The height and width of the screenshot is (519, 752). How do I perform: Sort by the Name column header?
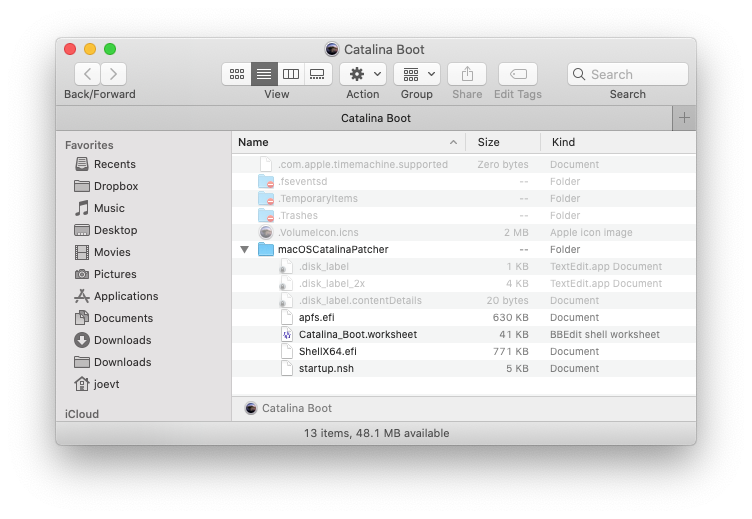pyautogui.click(x=348, y=142)
